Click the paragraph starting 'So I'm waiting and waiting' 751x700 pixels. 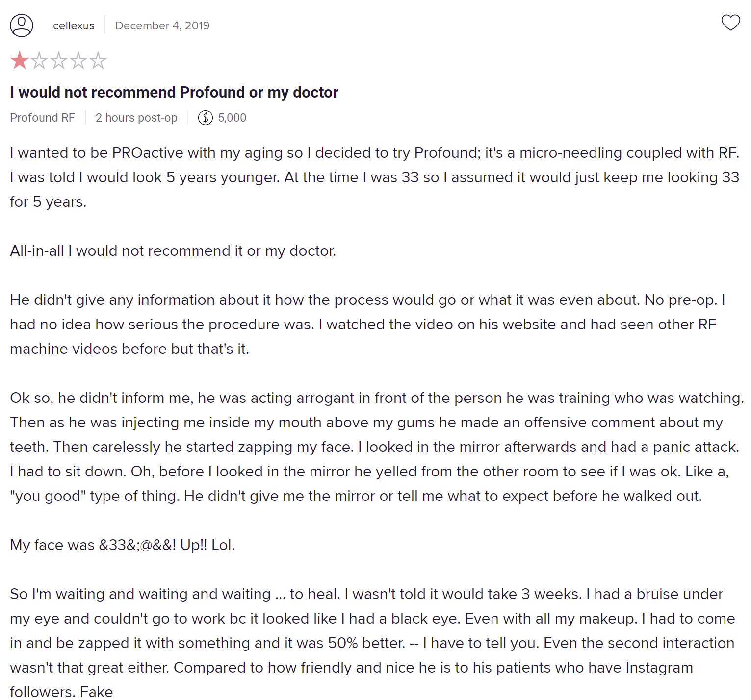click(x=373, y=643)
